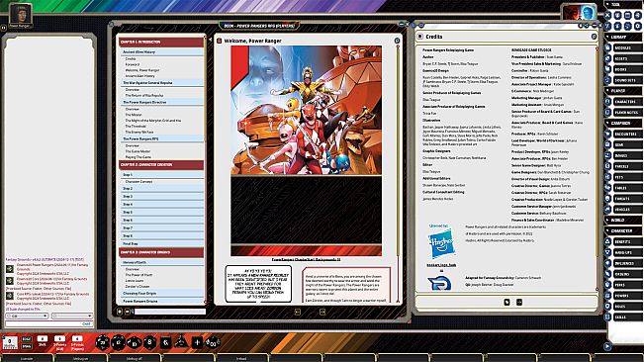Screen dimensions: 644x362
Task: Go to next page in book window
Action: pos(322,313)
